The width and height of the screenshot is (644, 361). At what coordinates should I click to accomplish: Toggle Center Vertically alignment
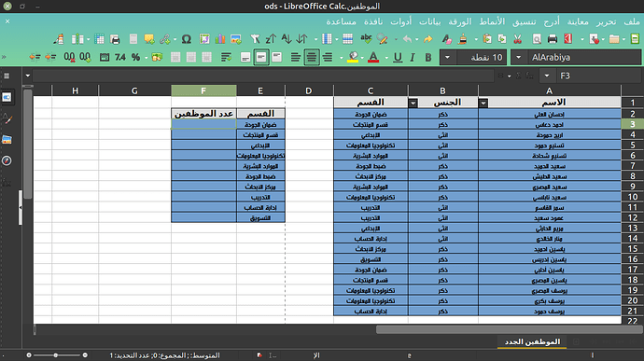pyautogui.click(x=261, y=57)
